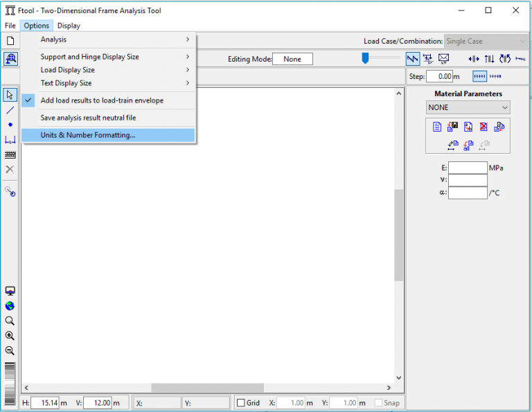Click the query/inspect tool below Delete
This screenshot has width=532, height=412.
click(10, 192)
